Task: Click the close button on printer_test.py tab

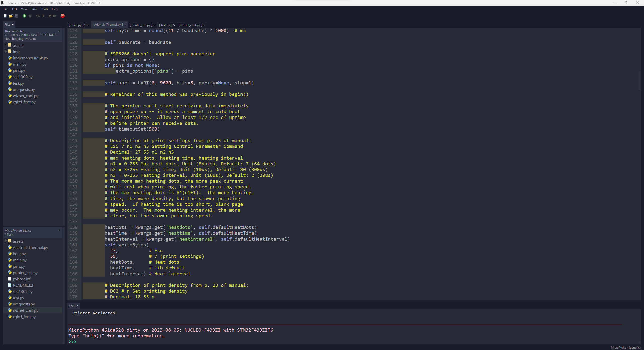Action: pyautogui.click(x=154, y=25)
